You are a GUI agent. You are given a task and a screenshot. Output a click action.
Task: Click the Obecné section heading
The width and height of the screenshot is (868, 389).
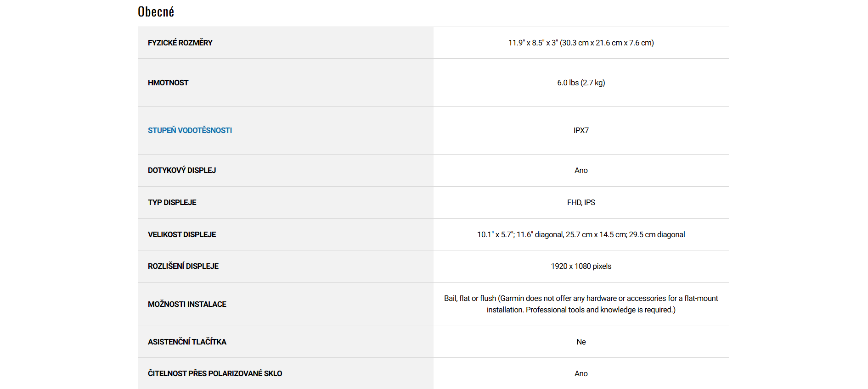coord(156,12)
